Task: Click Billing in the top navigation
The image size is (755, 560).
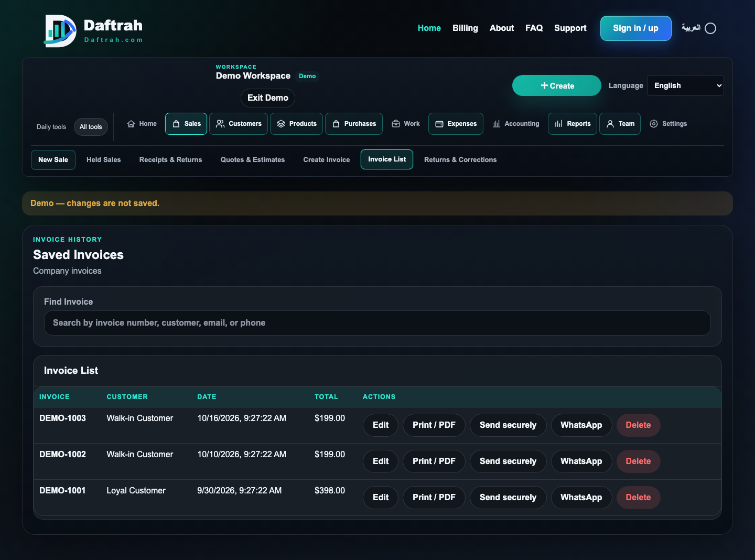Action: point(465,28)
